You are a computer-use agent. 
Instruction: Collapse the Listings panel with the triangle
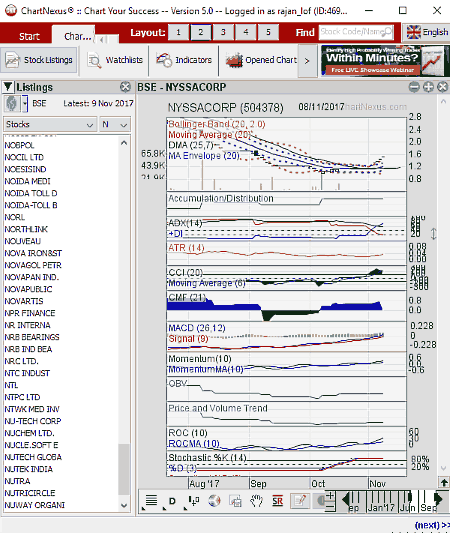tap(8, 87)
